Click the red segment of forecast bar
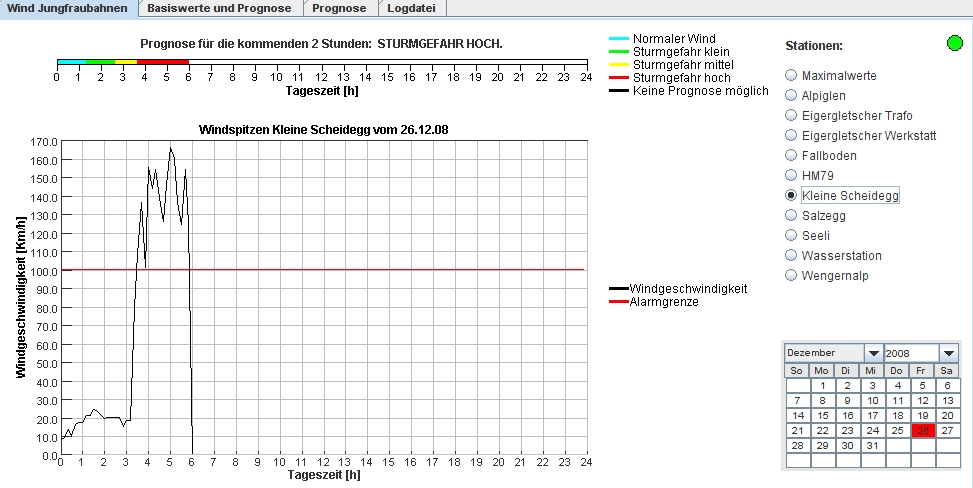The height and width of the screenshot is (488, 973). coord(162,62)
